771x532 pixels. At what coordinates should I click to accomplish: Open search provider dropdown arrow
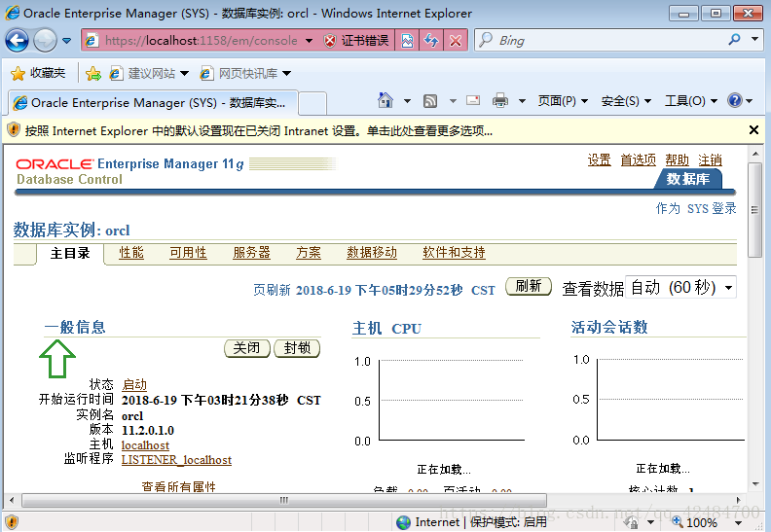point(754,39)
